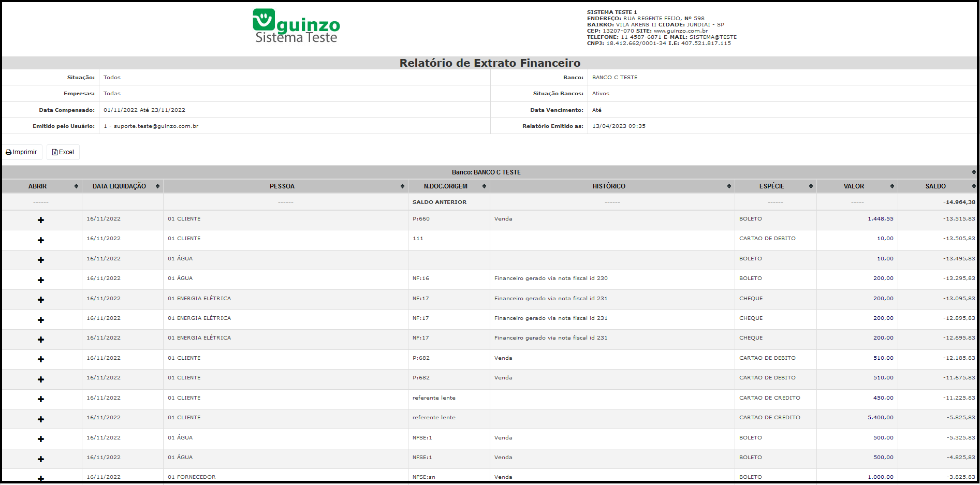This screenshot has height=485, width=980.
Task: Click saldo value -5.825,83
Action: point(961,418)
